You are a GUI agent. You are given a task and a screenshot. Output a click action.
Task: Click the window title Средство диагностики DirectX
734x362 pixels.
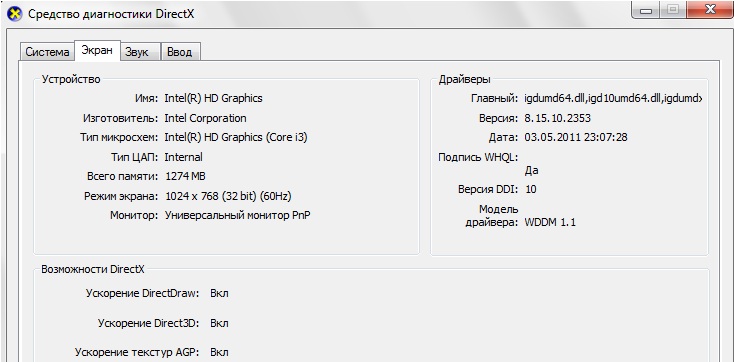coord(111,14)
